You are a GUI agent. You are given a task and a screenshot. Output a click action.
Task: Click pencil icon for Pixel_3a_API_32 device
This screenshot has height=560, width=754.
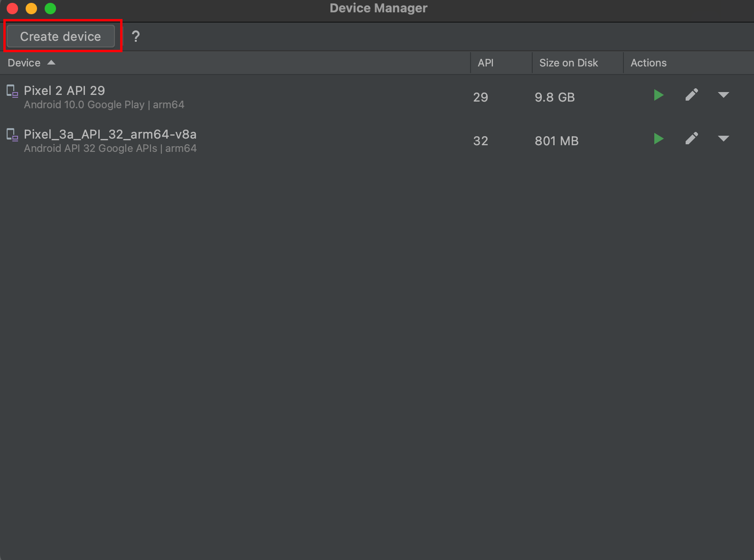691,139
